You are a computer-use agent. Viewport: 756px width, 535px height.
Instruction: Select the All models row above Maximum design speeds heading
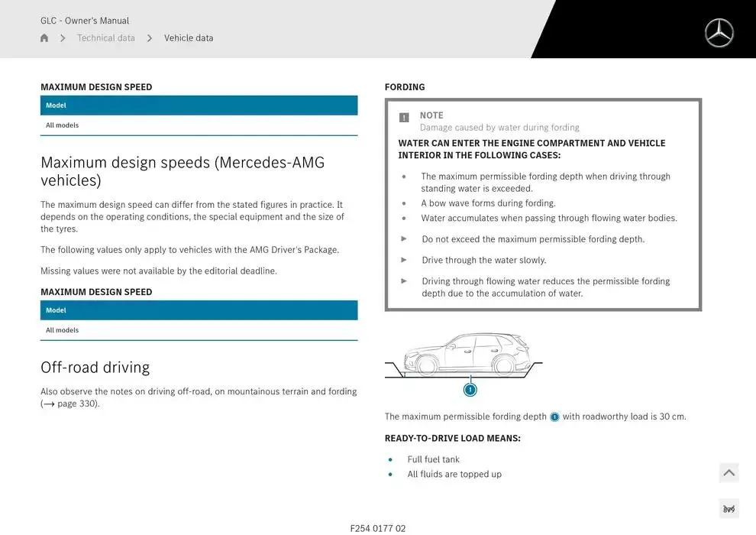pos(199,125)
